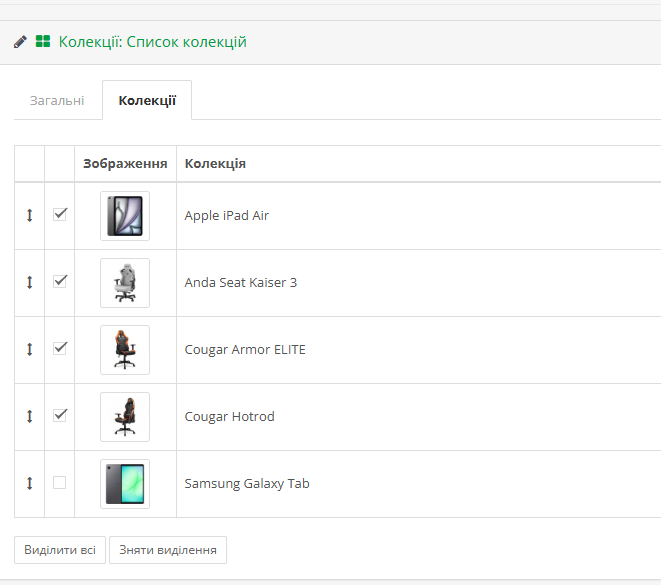Check the Samsung Galaxy Tab checkbox
The image size is (661, 585).
59,482
